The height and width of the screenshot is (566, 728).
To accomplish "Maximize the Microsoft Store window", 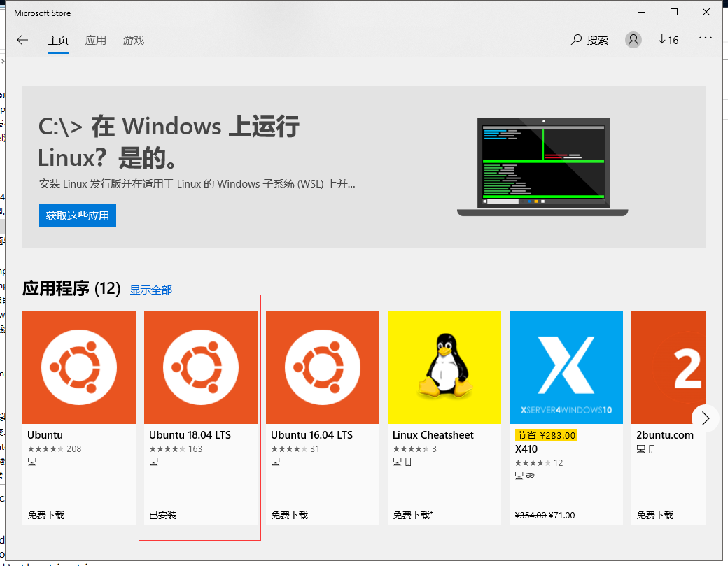I will coord(674,13).
